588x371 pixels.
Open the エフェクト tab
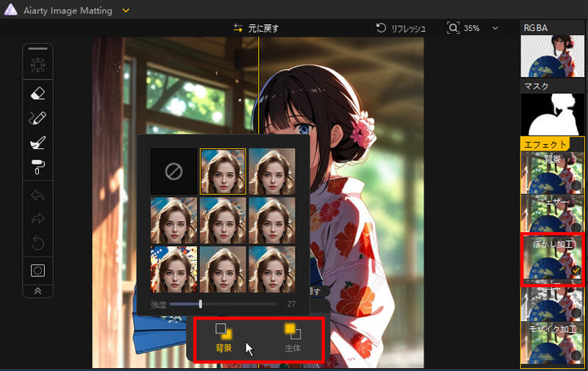pos(545,144)
